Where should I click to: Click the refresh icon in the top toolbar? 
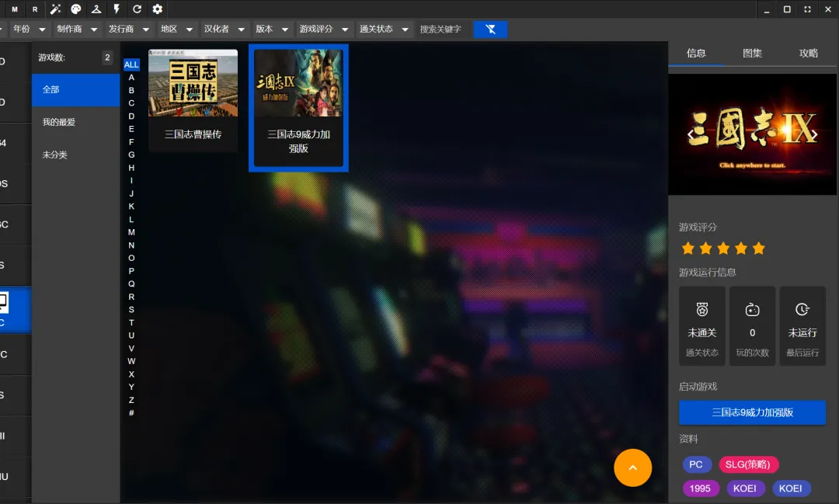click(x=137, y=9)
